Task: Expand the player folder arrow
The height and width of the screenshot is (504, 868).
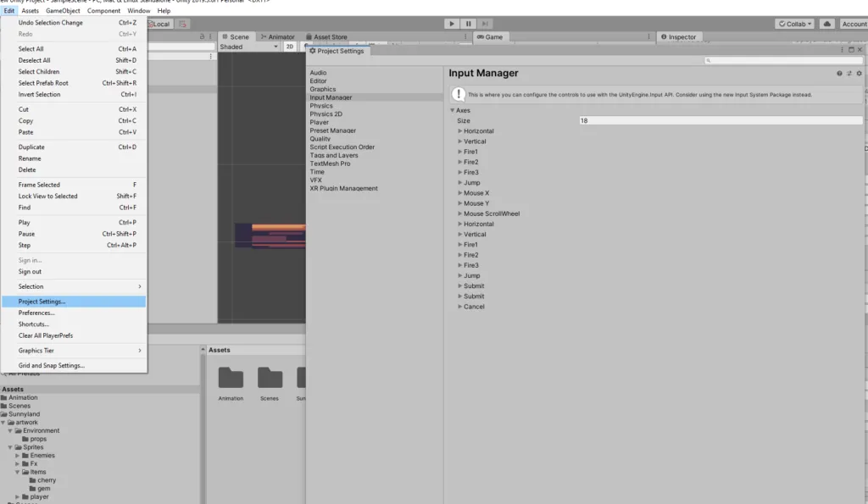Action: [x=17, y=497]
